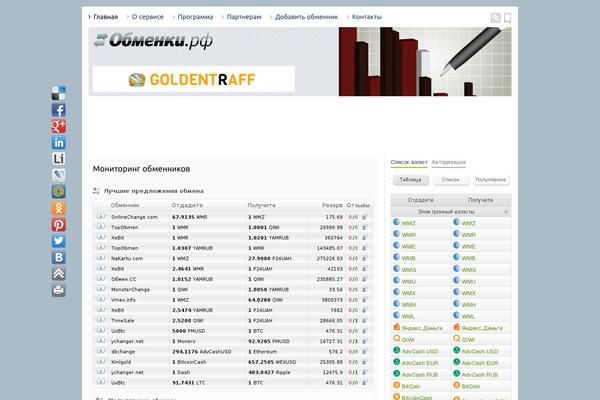Viewport: 600px width, 400px height.
Task: Open the Партнерам menu item
Action: 244,17
